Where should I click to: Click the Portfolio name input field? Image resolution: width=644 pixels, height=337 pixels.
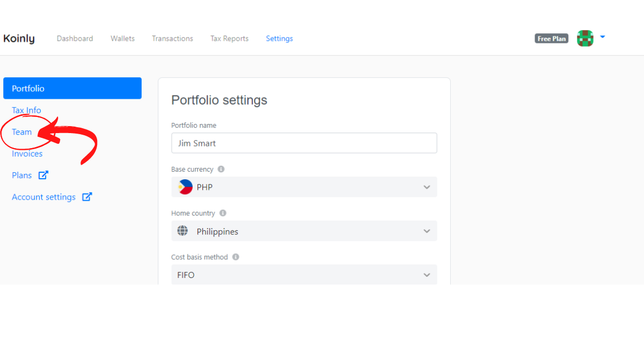point(304,143)
